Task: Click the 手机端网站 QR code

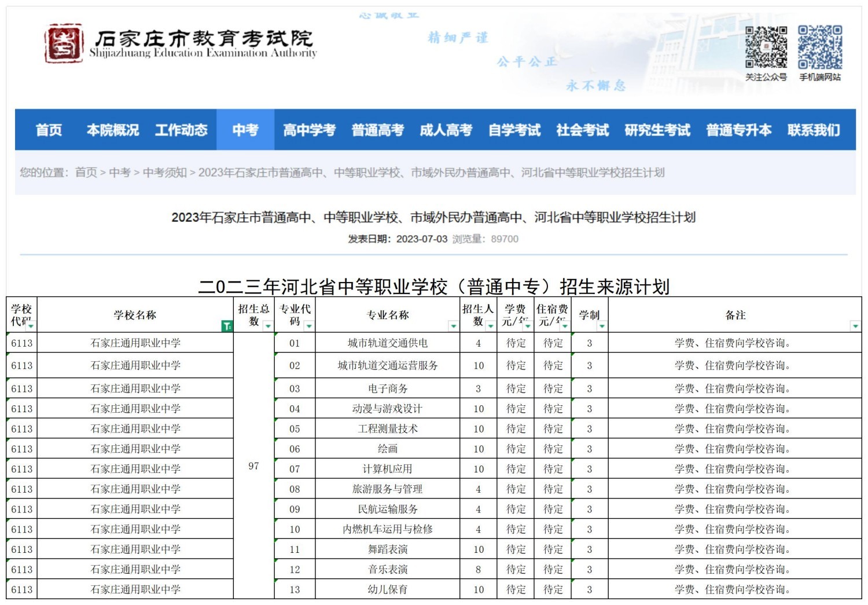Action: tap(820, 47)
